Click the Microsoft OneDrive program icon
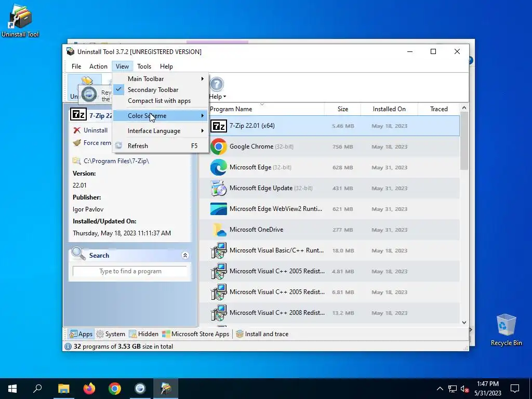532x399 pixels. pyautogui.click(x=219, y=230)
